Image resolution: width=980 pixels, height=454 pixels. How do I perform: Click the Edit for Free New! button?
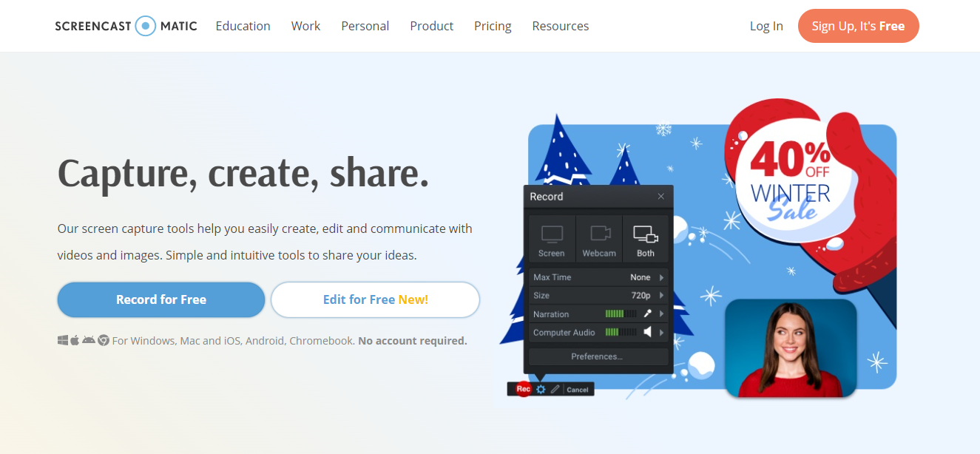click(376, 299)
